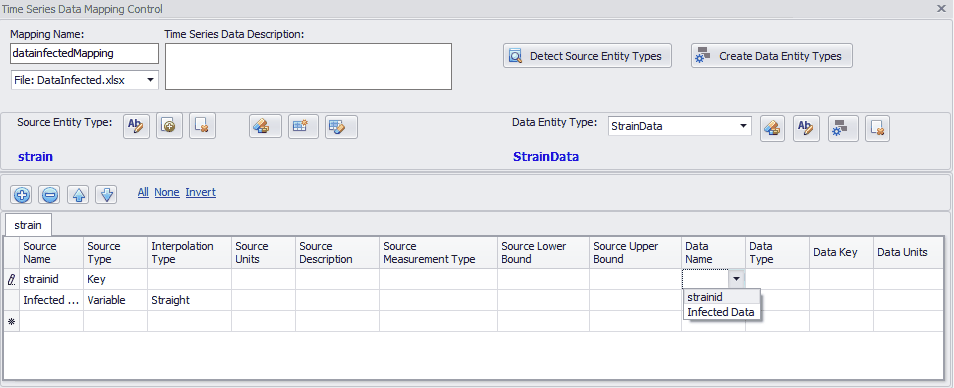
Task: Close the Time Series Data Mapping Control panel
Action: coord(941,9)
